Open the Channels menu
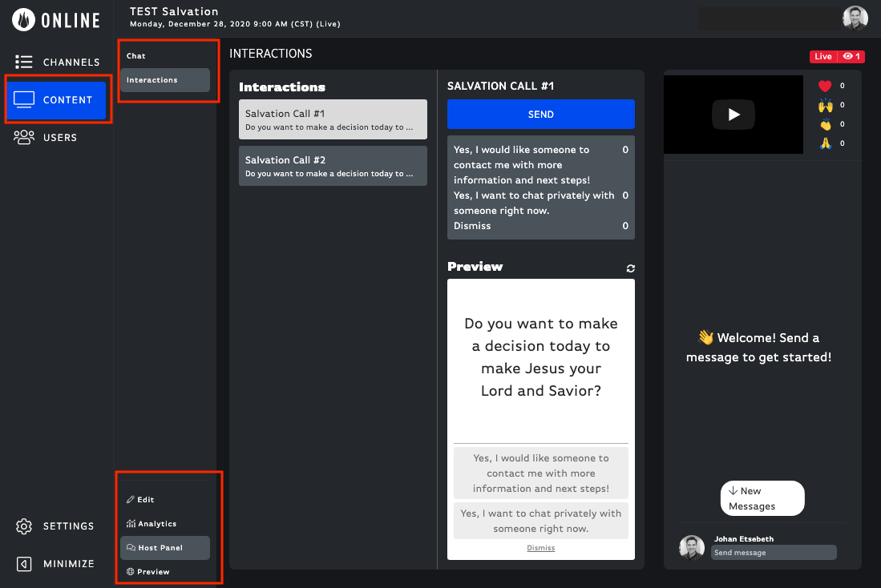 pyautogui.click(x=57, y=62)
